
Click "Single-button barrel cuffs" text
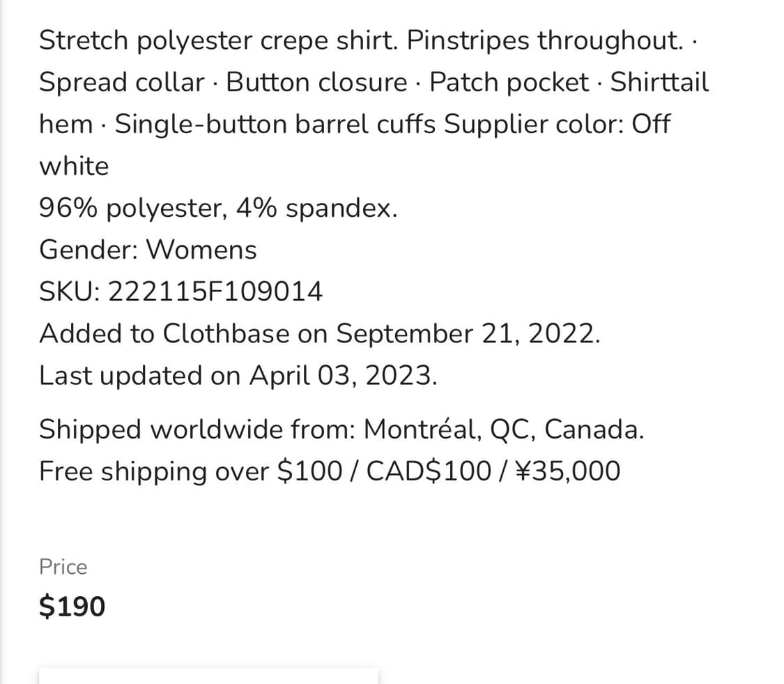tap(276, 124)
